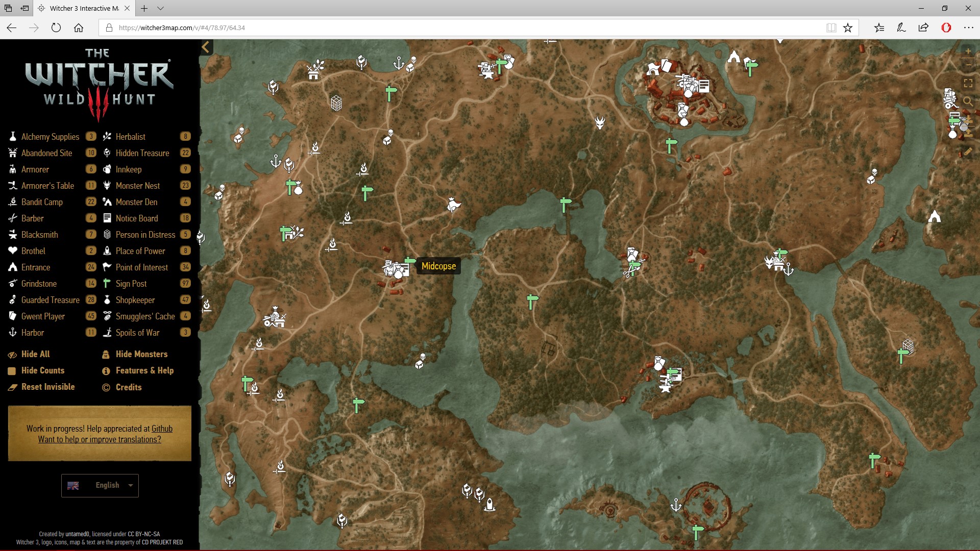The image size is (980, 551).
Task: Open the map search magnifier tool
Action: 968,101
